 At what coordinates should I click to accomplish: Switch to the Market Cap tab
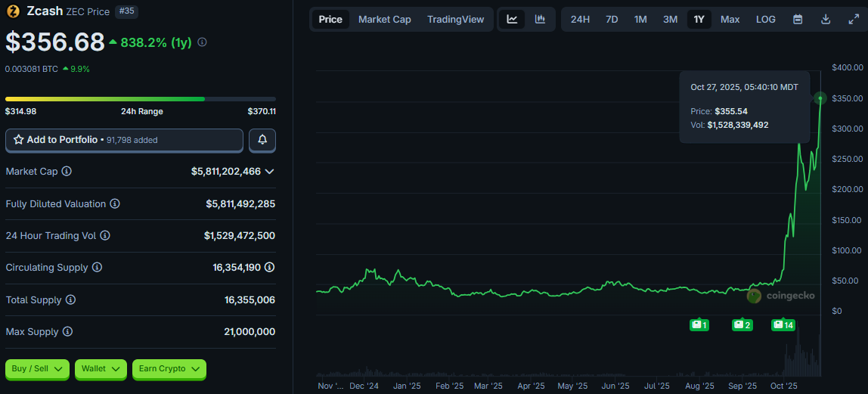click(x=384, y=19)
